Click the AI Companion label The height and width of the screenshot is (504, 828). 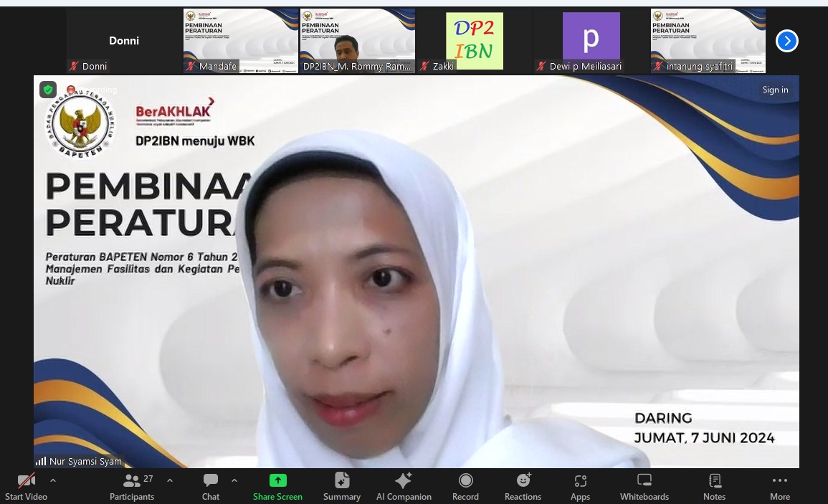[404, 497]
